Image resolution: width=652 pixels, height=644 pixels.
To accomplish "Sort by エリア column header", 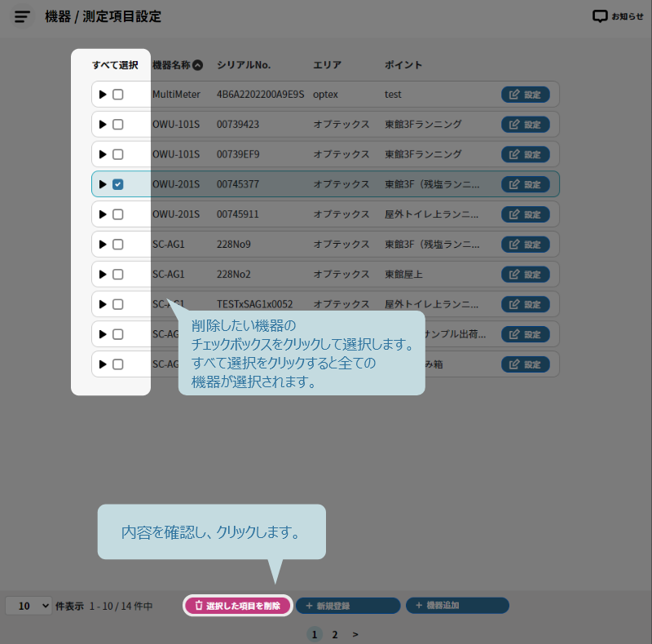I will pyautogui.click(x=328, y=65).
